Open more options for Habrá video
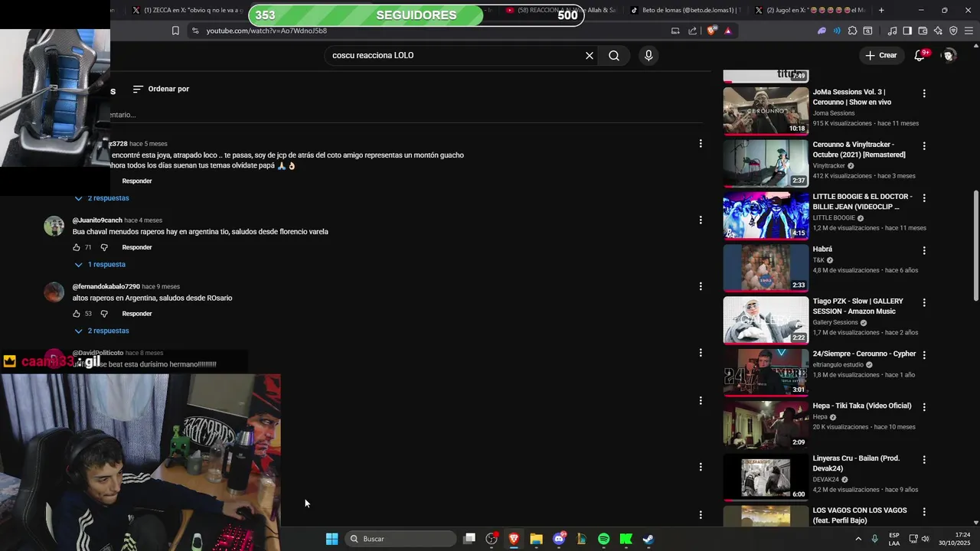The width and height of the screenshot is (980, 551). point(924,250)
